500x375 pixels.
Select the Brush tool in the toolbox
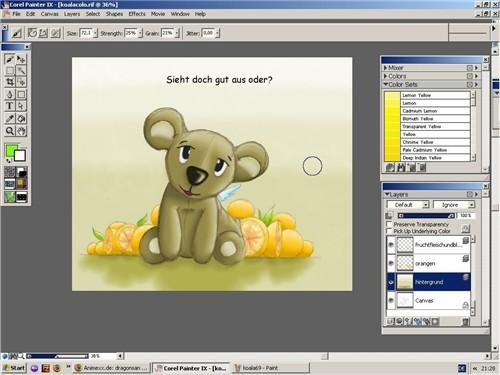pos(10,59)
